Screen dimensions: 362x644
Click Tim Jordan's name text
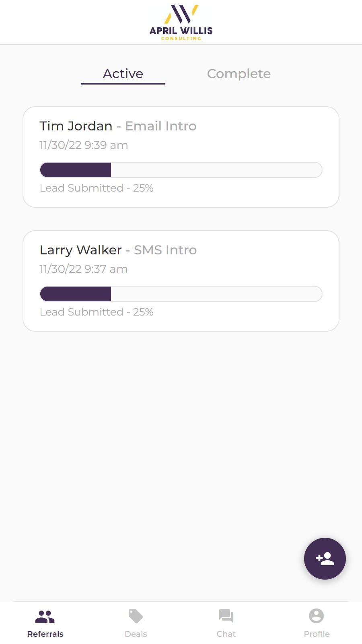pos(76,126)
